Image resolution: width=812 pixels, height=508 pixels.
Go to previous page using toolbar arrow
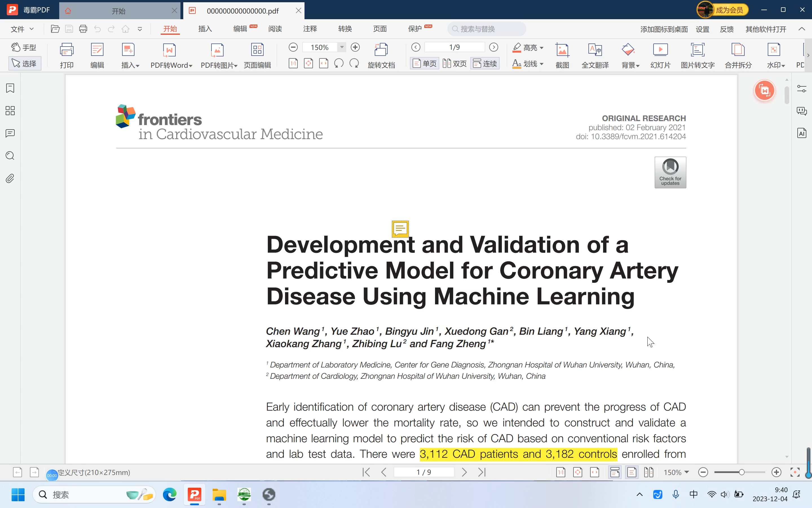pos(416,47)
